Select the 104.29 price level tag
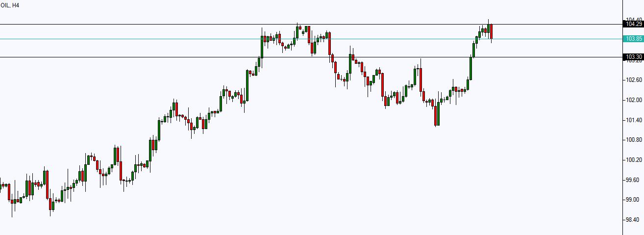 click(x=633, y=24)
